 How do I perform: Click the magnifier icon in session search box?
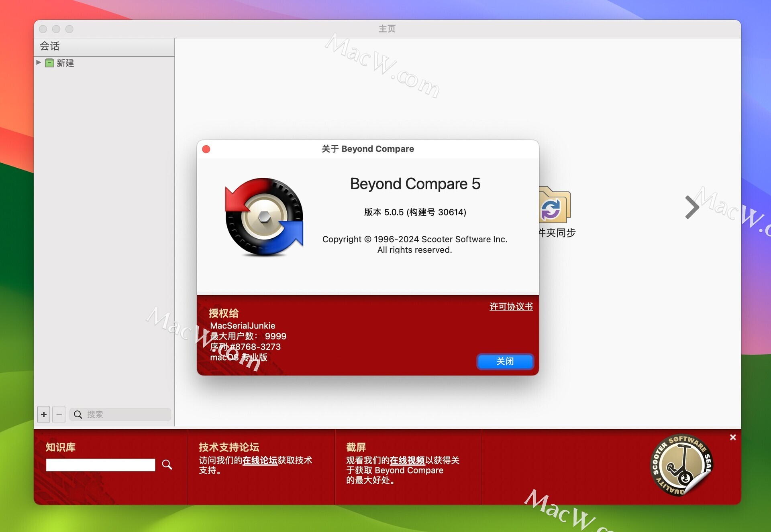(78, 414)
